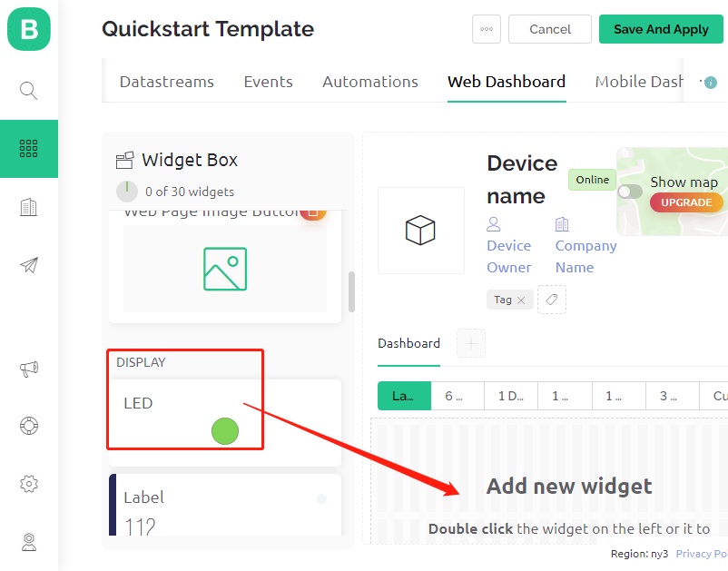Image resolution: width=728 pixels, height=571 pixels.
Task: Open the organization building sidebar icon
Action: coord(29,207)
